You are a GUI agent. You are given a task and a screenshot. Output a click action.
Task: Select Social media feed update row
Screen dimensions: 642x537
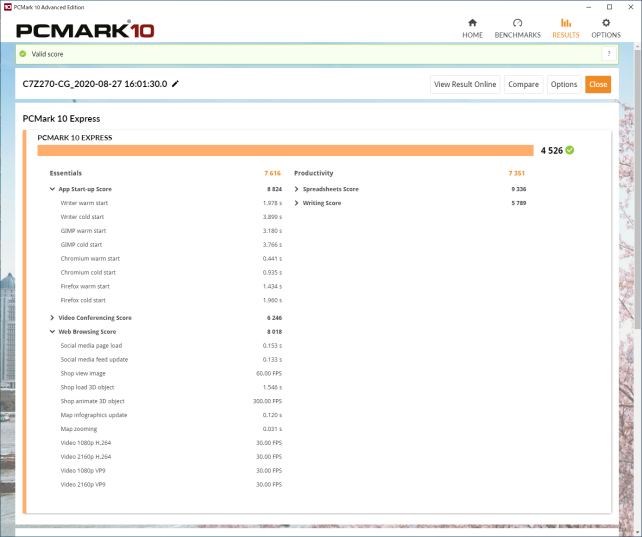171,359
